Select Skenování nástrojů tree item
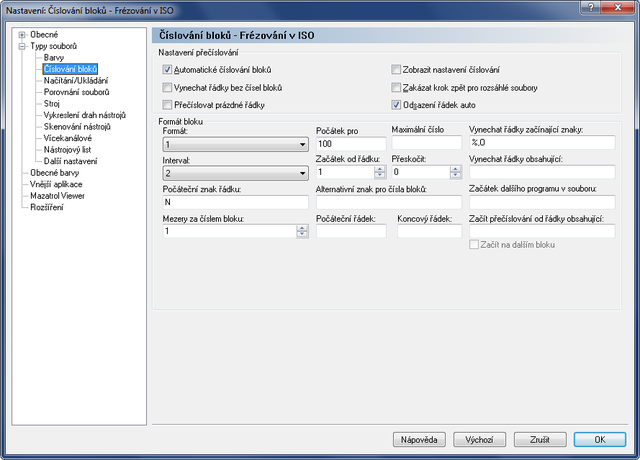The width and height of the screenshot is (640, 460). [x=77, y=127]
